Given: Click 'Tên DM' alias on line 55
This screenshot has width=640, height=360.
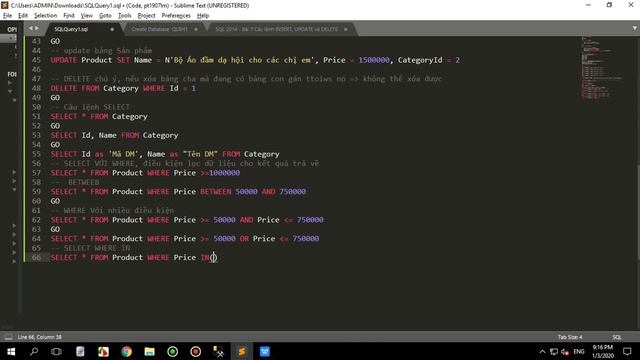Looking at the screenshot, I should [200, 154].
